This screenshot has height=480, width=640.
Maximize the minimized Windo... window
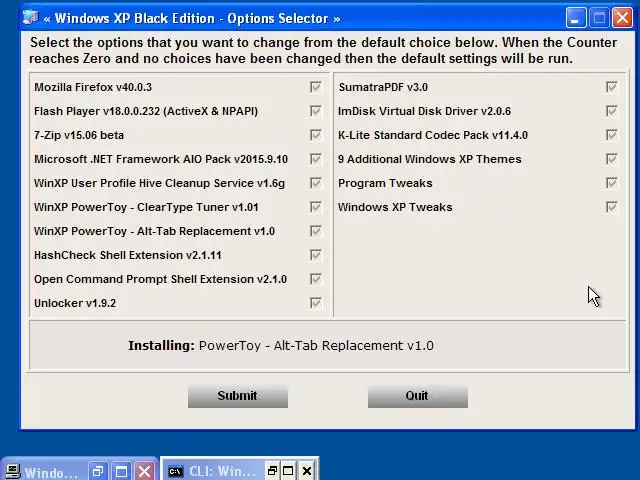click(x=121, y=472)
